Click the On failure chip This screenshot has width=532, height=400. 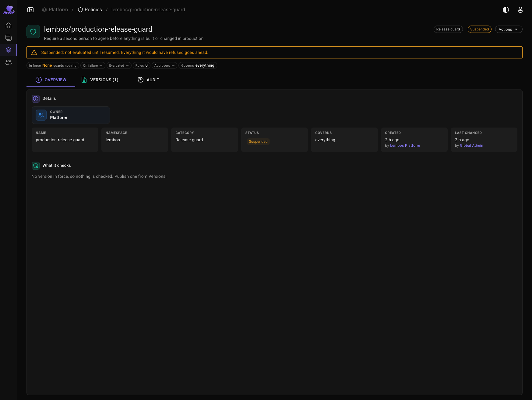[93, 65]
